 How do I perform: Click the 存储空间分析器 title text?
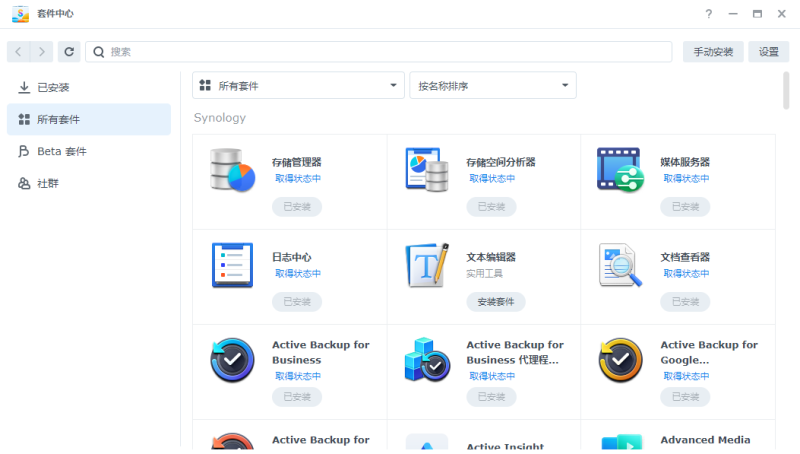click(501, 162)
